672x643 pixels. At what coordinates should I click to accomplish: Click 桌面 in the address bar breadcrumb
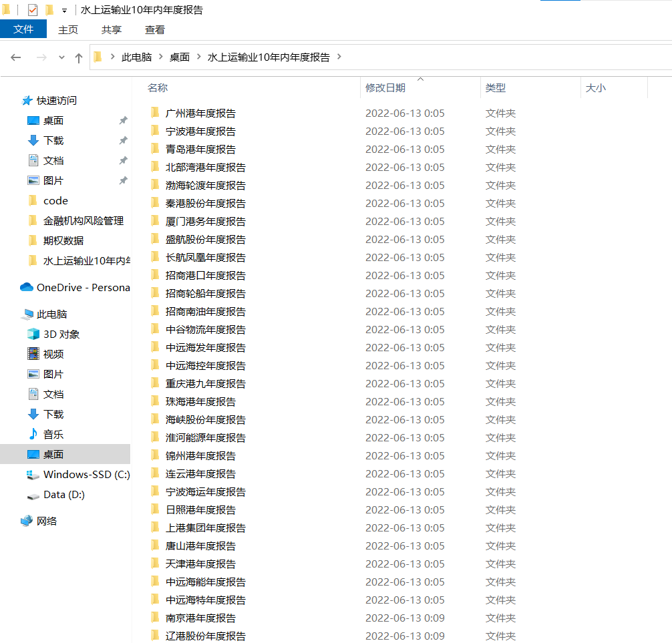[x=180, y=57]
